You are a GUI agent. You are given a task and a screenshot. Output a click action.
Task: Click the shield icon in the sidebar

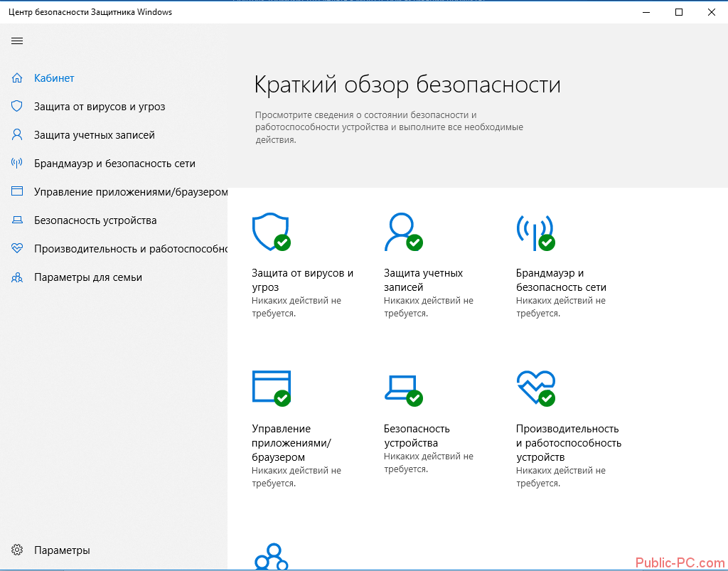pyautogui.click(x=17, y=107)
